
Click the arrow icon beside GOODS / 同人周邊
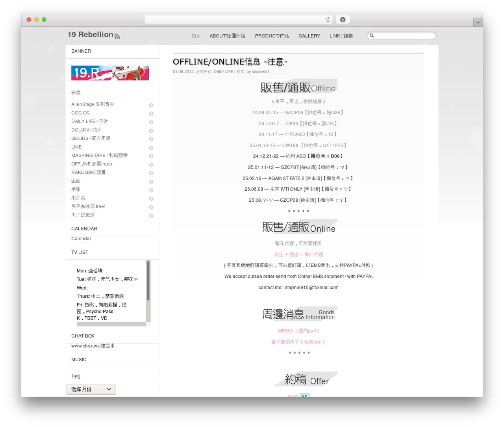[x=151, y=139]
